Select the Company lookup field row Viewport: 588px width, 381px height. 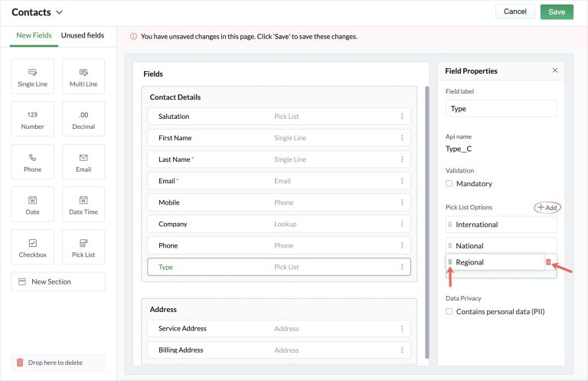(279, 224)
